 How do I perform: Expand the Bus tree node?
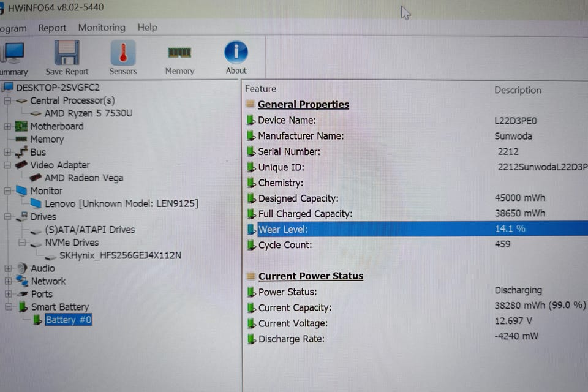coord(7,153)
